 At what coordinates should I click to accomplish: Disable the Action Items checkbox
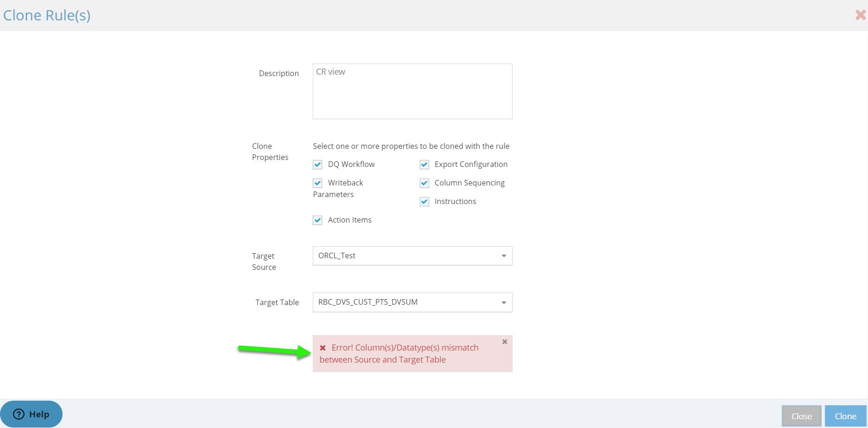[317, 220]
